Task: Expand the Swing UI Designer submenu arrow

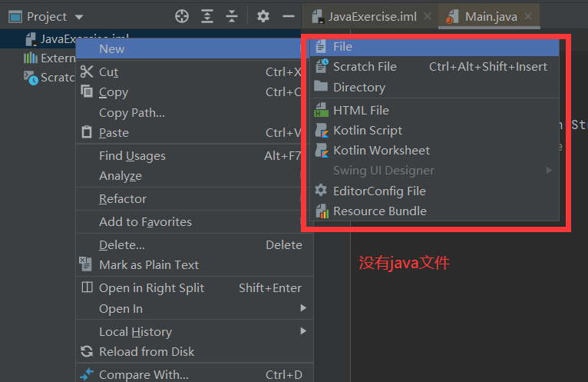Action: click(549, 170)
